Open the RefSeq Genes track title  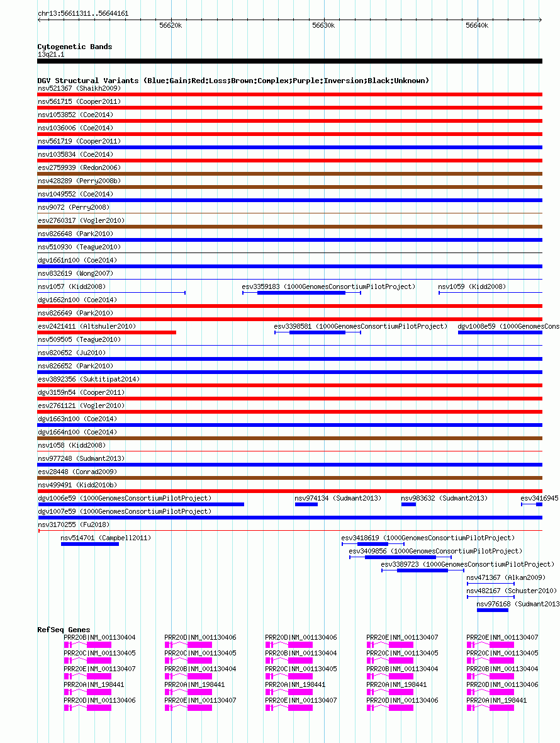click(64, 630)
